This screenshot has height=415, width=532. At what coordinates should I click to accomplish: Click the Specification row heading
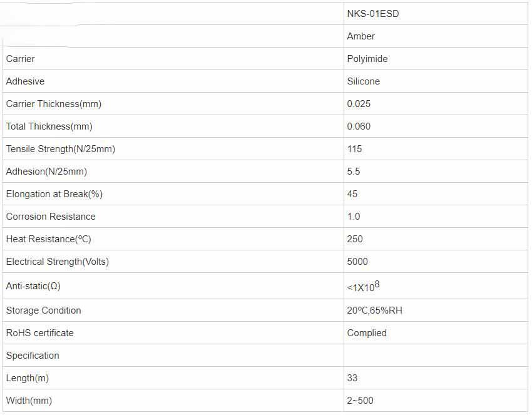(33, 356)
